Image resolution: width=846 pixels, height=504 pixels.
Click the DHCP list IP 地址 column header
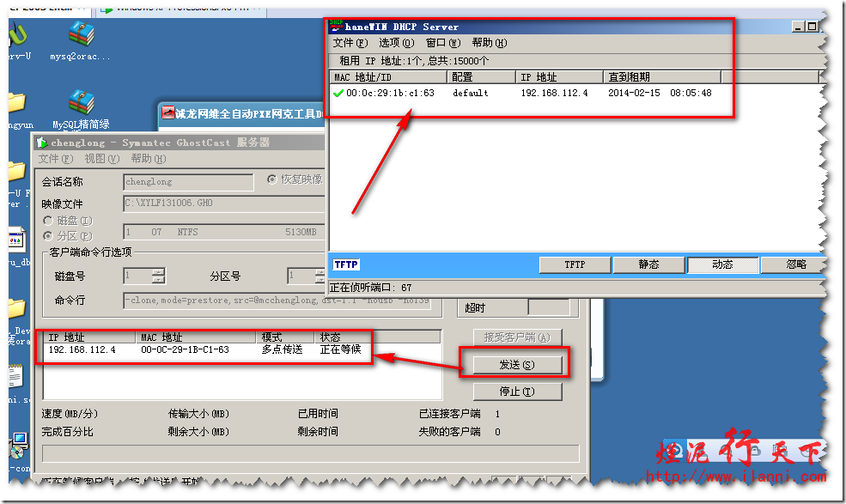tap(559, 77)
